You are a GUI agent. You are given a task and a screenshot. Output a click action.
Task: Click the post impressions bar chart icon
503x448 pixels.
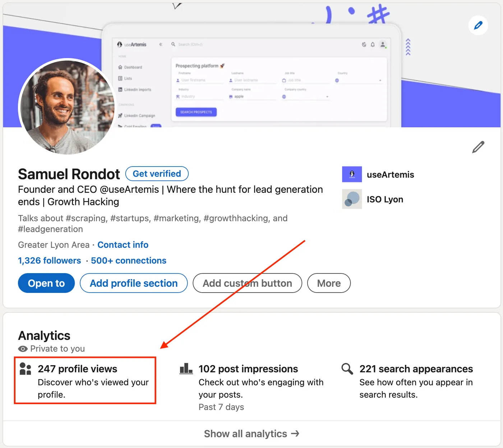(186, 368)
